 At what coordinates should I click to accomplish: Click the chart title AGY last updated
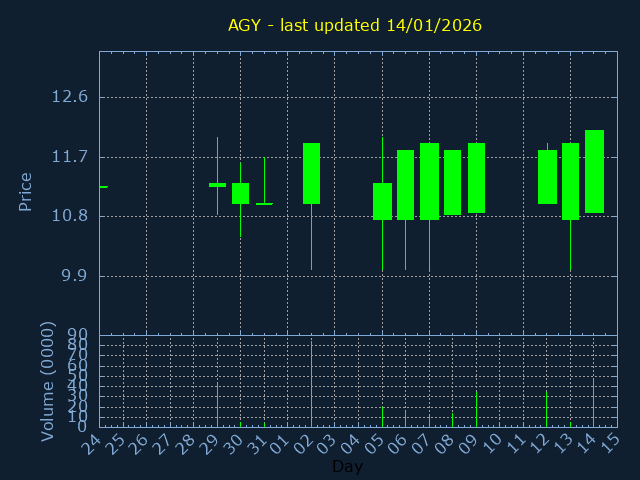point(355,25)
